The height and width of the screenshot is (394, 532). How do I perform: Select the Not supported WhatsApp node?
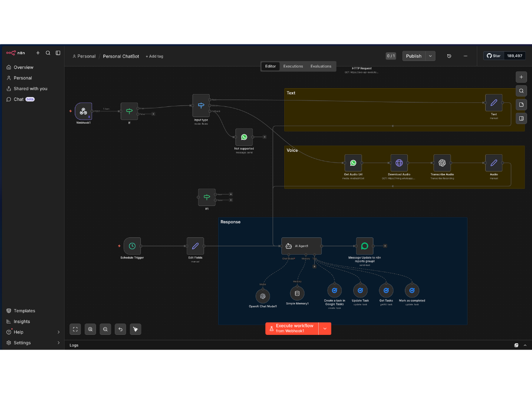click(244, 137)
